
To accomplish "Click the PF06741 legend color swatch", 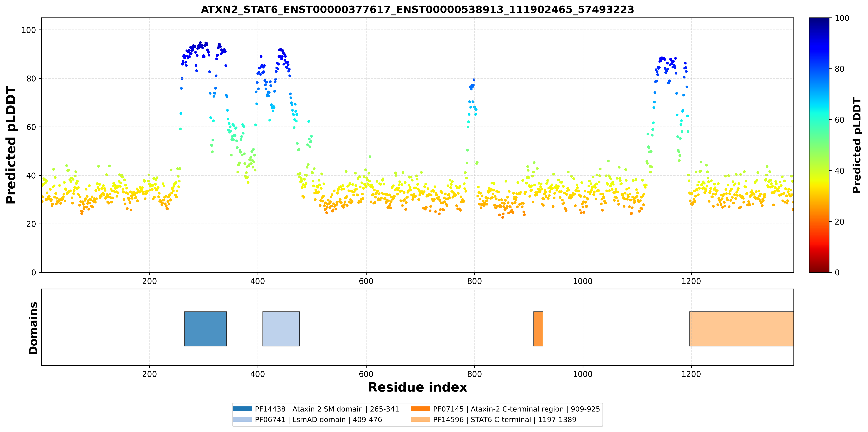I will click(242, 419).
